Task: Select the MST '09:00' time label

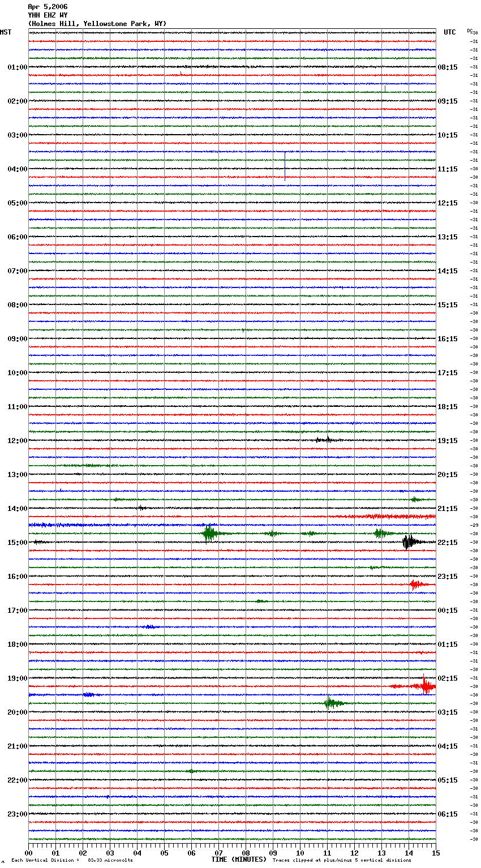Action: click(18, 339)
